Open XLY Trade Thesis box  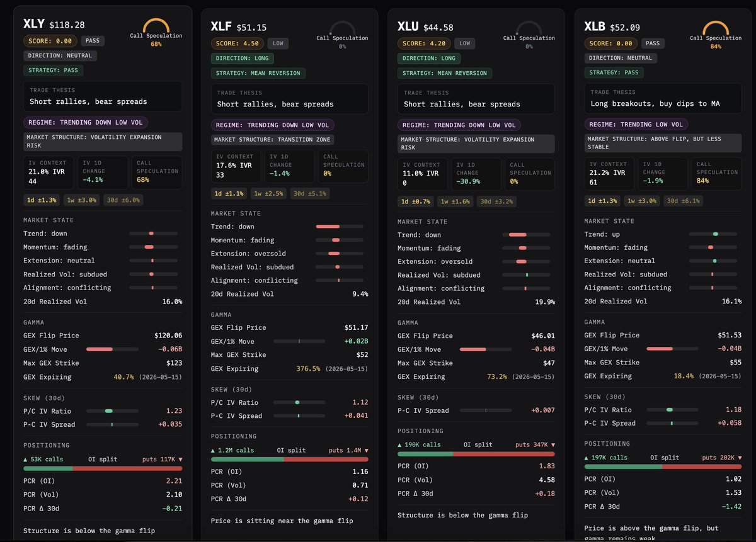point(103,96)
